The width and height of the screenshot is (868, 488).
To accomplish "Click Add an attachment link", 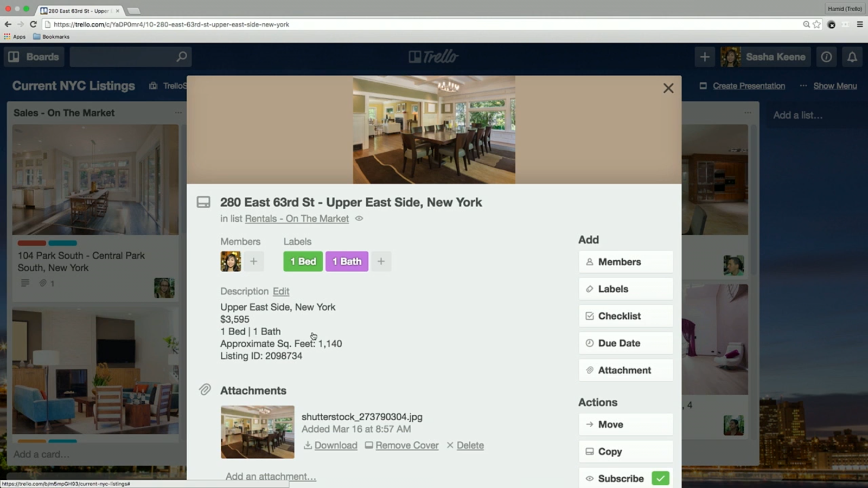I will point(271,476).
